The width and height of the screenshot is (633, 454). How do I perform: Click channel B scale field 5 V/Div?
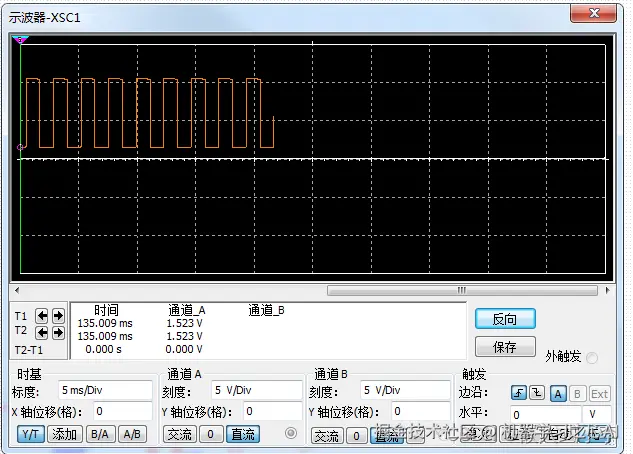tap(405, 390)
